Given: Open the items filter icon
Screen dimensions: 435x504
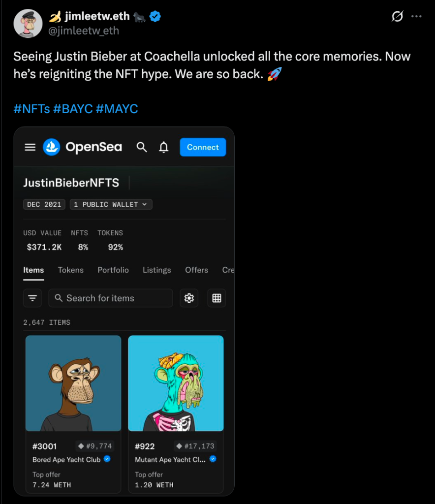Looking at the screenshot, I should point(32,298).
